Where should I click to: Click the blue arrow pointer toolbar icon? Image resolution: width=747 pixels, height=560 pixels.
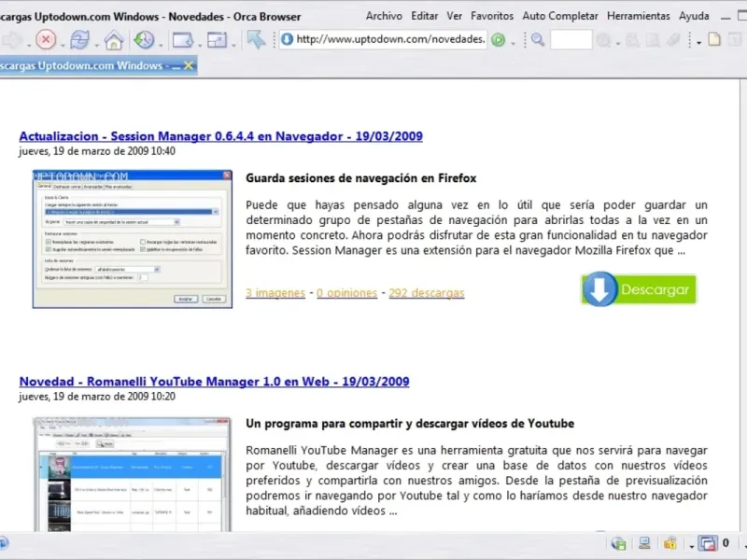pyautogui.click(x=256, y=39)
